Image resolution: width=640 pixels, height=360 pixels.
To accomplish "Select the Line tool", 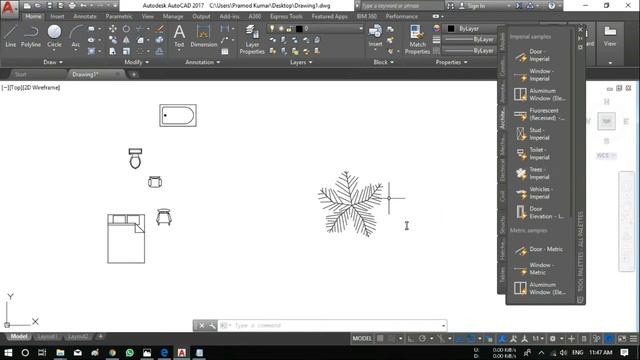I will click(11, 36).
